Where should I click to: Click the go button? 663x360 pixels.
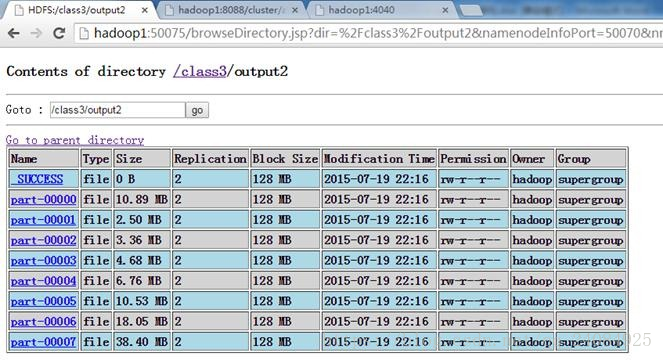[197, 110]
